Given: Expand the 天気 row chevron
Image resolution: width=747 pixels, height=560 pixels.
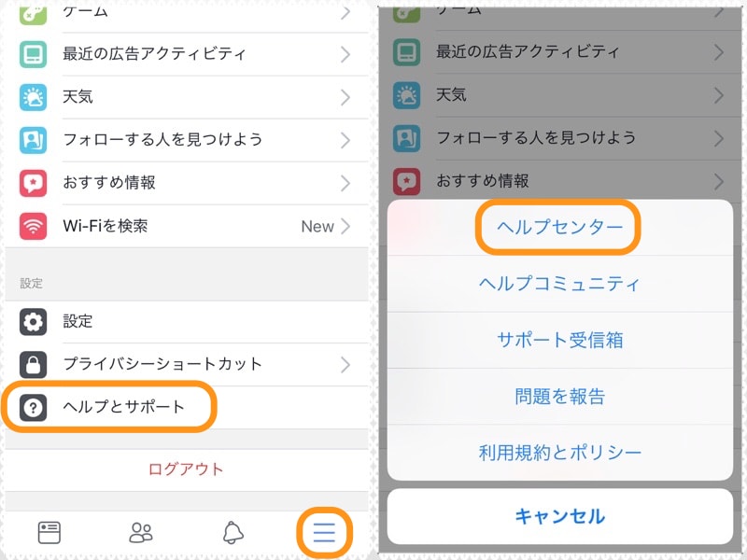Looking at the screenshot, I should pyautogui.click(x=344, y=97).
